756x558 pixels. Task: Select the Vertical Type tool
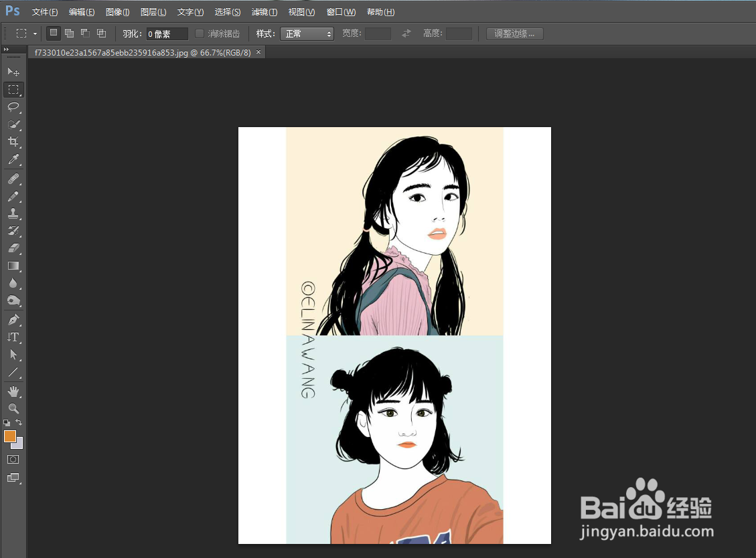pyautogui.click(x=13, y=337)
